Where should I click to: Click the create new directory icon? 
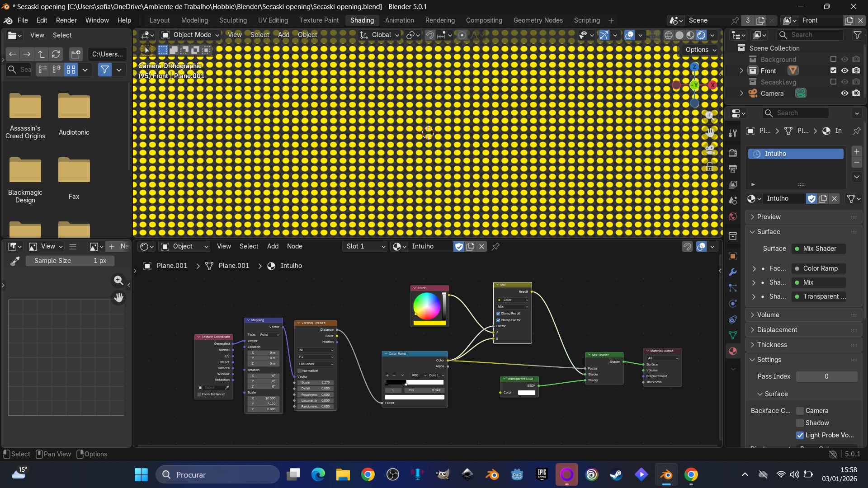75,54
